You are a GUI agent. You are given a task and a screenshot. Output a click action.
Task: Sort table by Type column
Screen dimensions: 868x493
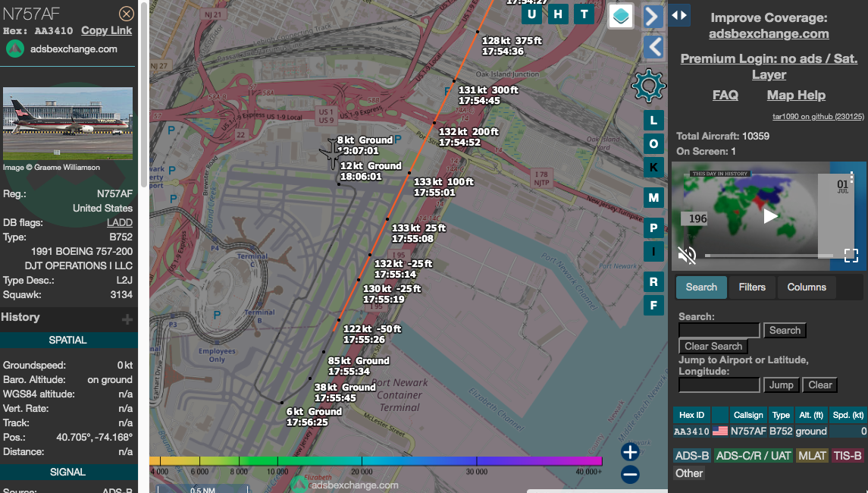(781, 415)
